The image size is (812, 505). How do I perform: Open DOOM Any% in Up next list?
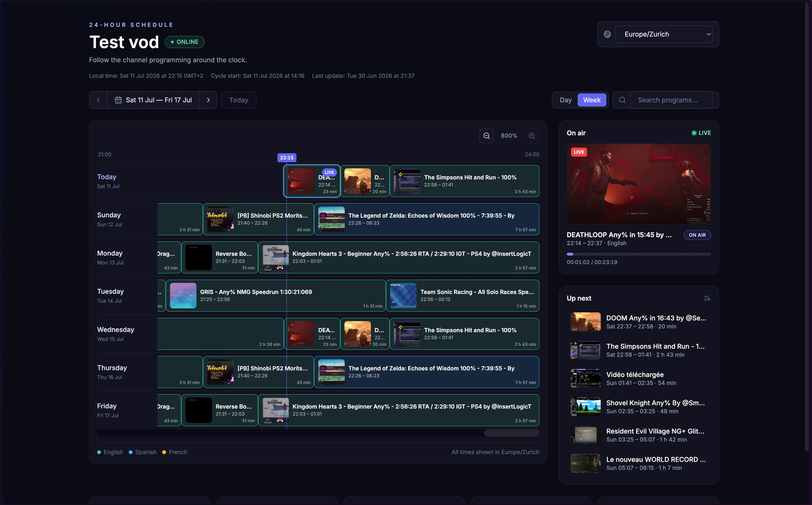pos(639,322)
